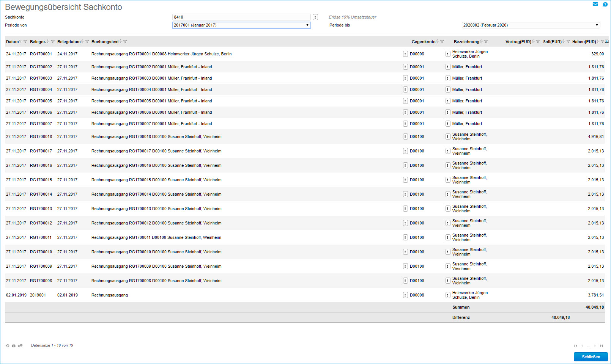
Task: Sort by the Belegnr. column arrows
Action: (48, 42)
